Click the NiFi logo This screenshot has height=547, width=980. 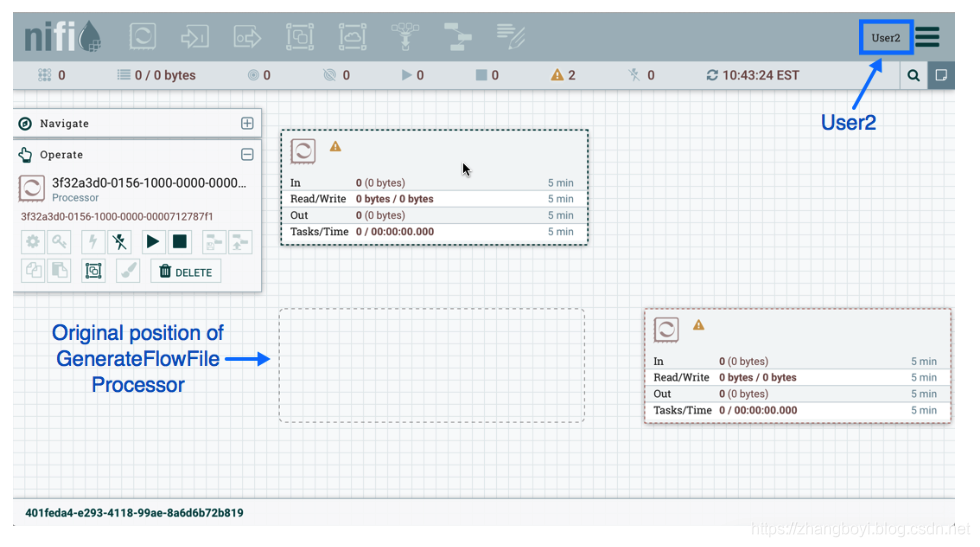pyautogui.click(x=62, y=36)
